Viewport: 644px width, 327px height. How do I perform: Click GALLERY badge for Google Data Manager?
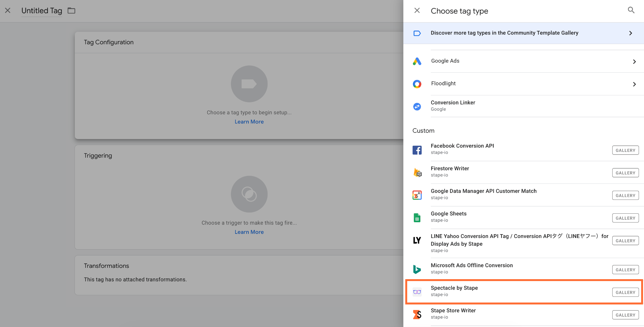click(625, 195)
